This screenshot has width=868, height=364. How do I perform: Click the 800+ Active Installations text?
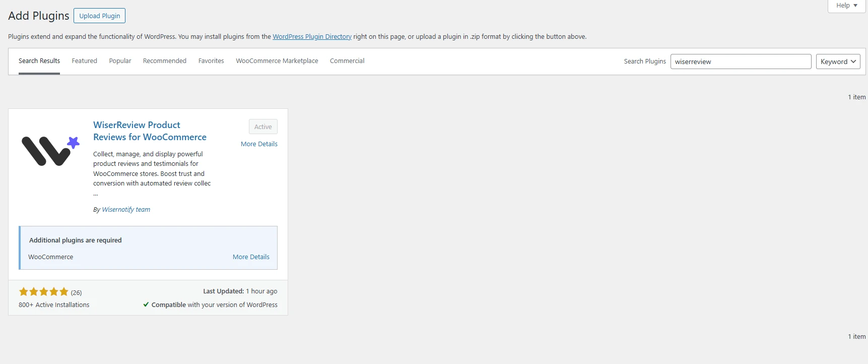(x=54, y=305)
